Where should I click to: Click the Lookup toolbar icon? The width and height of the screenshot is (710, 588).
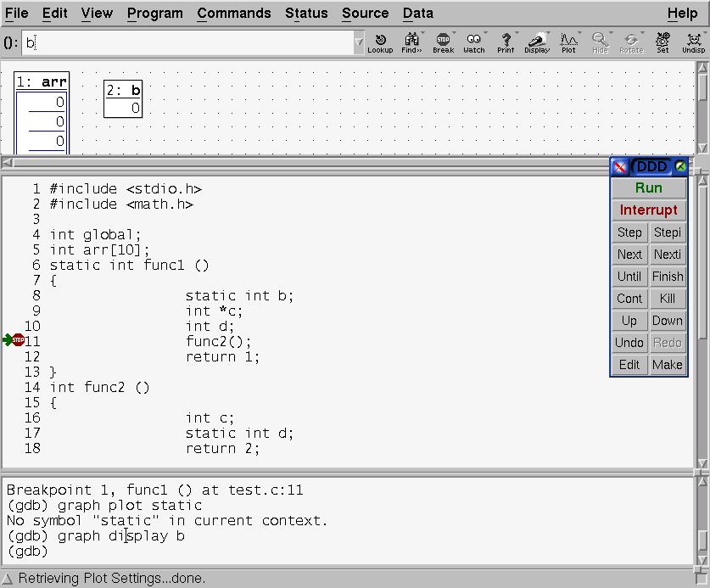click(x=380, y=43)
